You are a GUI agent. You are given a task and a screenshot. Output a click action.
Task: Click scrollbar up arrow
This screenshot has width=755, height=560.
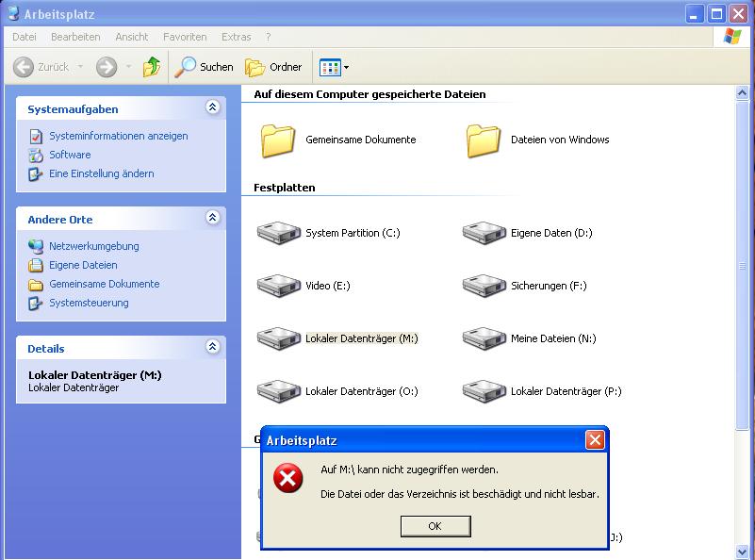[742, 92]
